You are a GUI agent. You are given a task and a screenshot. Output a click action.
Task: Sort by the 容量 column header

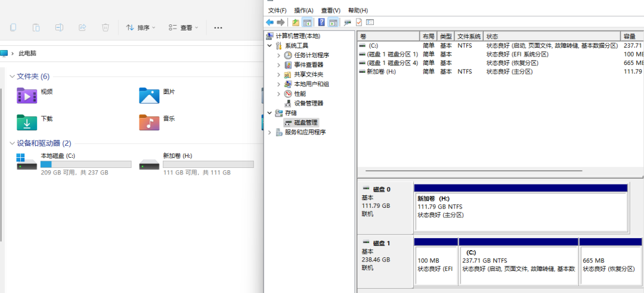point(632,36)
